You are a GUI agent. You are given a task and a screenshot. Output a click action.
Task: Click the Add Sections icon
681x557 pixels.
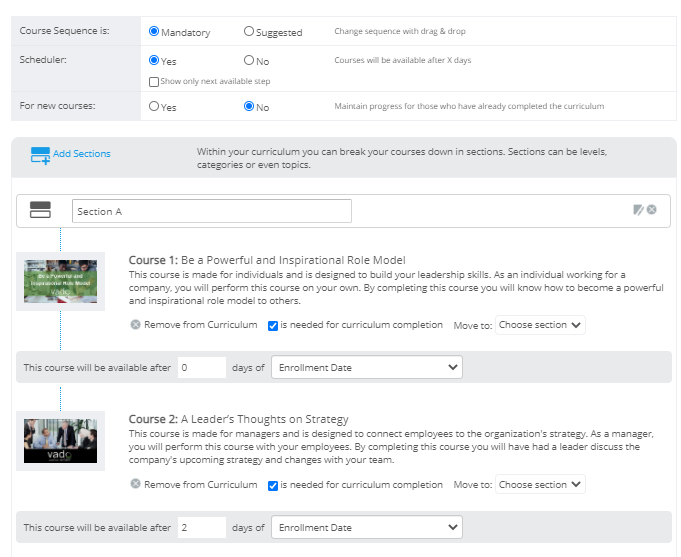(x=40, y=155)
